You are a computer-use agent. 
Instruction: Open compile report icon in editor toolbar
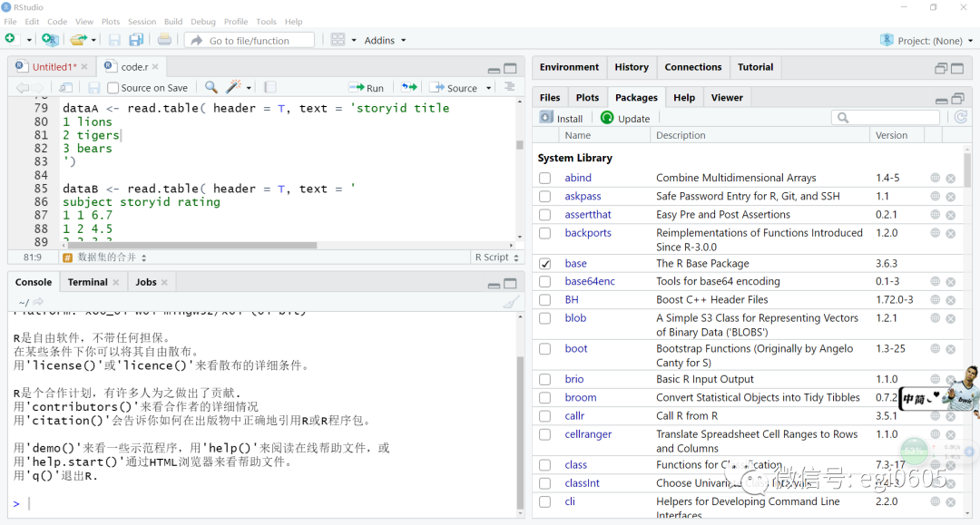[x=269, y=87]
